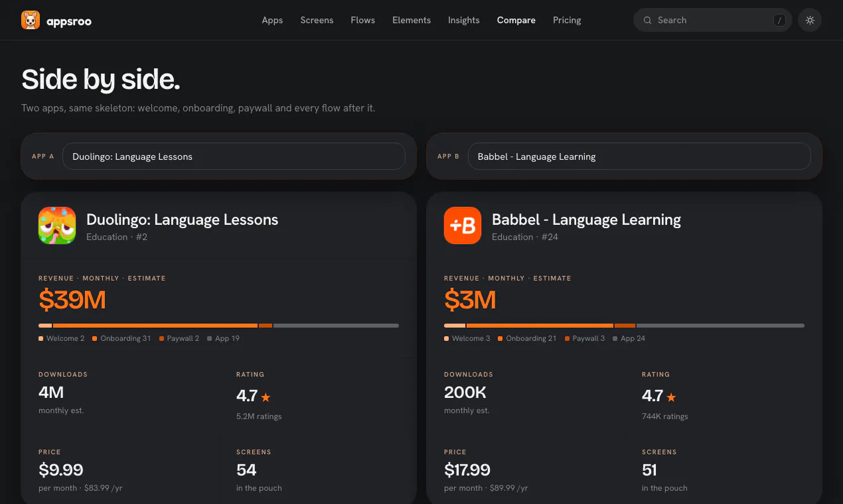The image size is (843, 504).
Task: Click the 744K ratings text
Action: click(x=665, y=416)
